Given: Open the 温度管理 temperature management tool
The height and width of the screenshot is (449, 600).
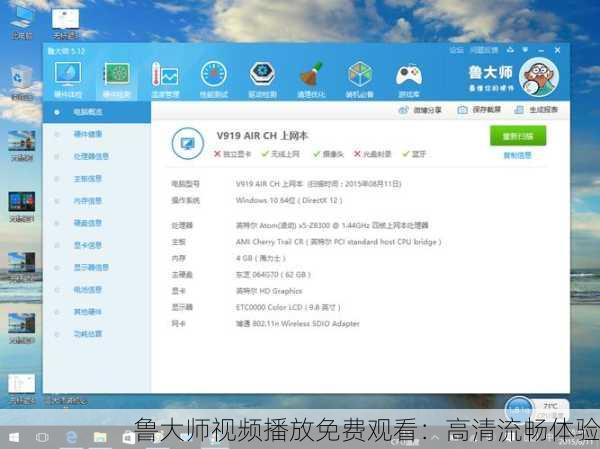Looking at the screenshot, I should click(x=165, y=80).
